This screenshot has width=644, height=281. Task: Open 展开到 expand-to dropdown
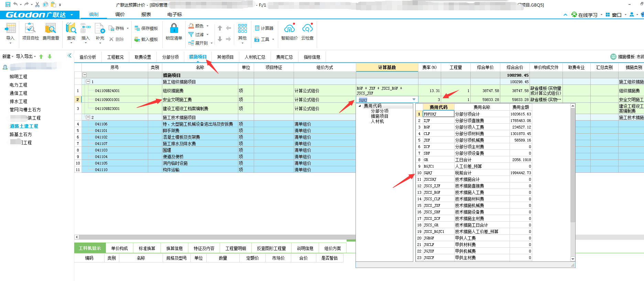pyautogui.click(x=200, y=43)
